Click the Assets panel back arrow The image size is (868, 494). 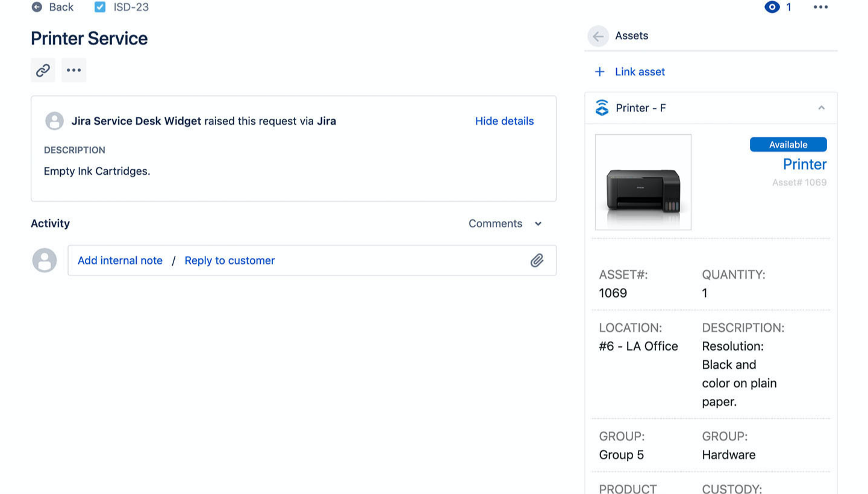click(x=598, y=36)
